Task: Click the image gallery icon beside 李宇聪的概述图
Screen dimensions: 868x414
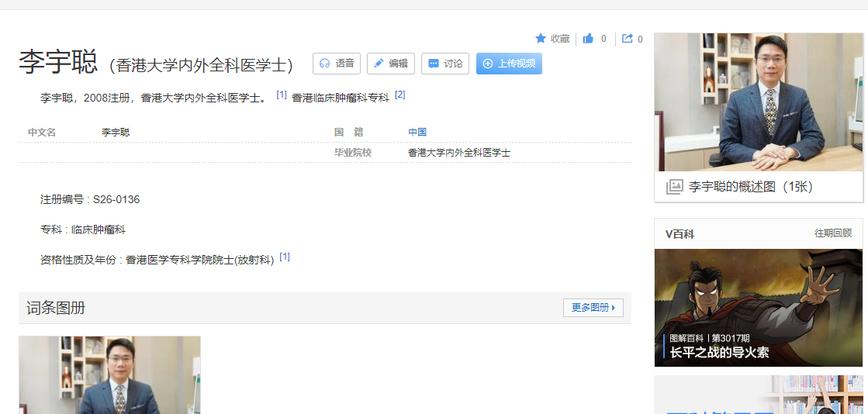Action: [x=675, y=187]
